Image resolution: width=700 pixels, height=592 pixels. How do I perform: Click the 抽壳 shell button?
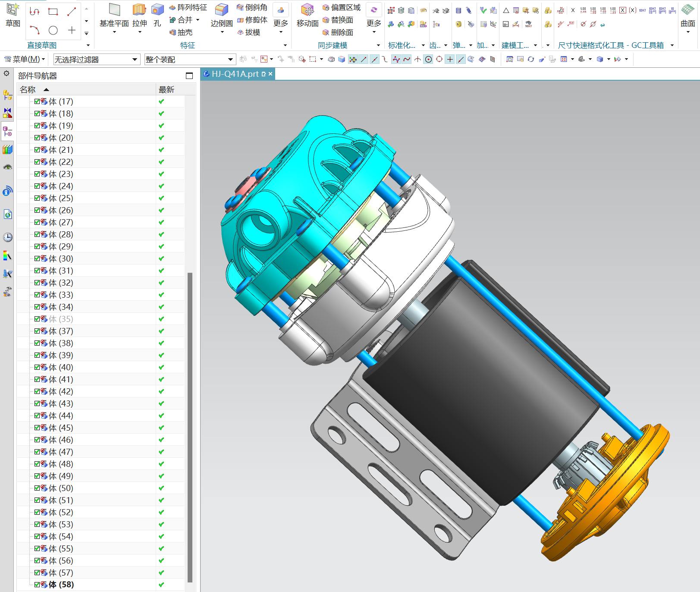pyautogui.click(x=181, y=32)
